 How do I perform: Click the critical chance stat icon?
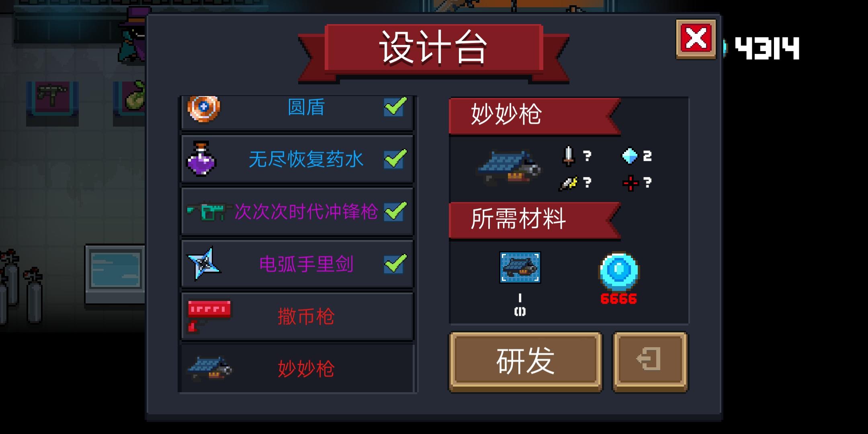(569, 183)
